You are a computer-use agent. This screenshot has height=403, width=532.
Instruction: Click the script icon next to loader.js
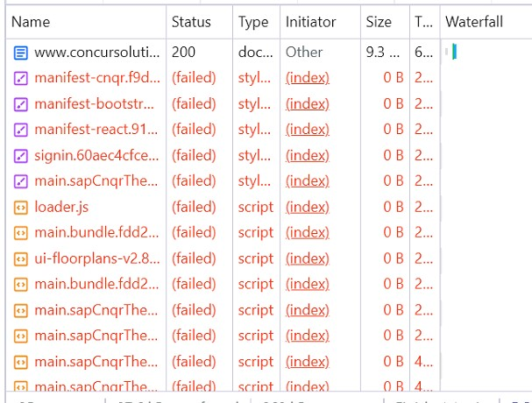point(20,208)
